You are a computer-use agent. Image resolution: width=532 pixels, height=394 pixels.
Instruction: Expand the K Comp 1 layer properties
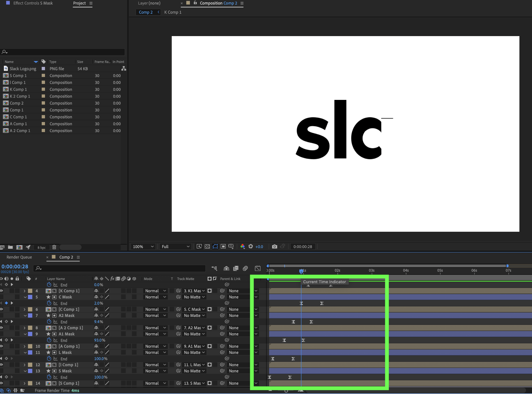click(x=25, y=291)
